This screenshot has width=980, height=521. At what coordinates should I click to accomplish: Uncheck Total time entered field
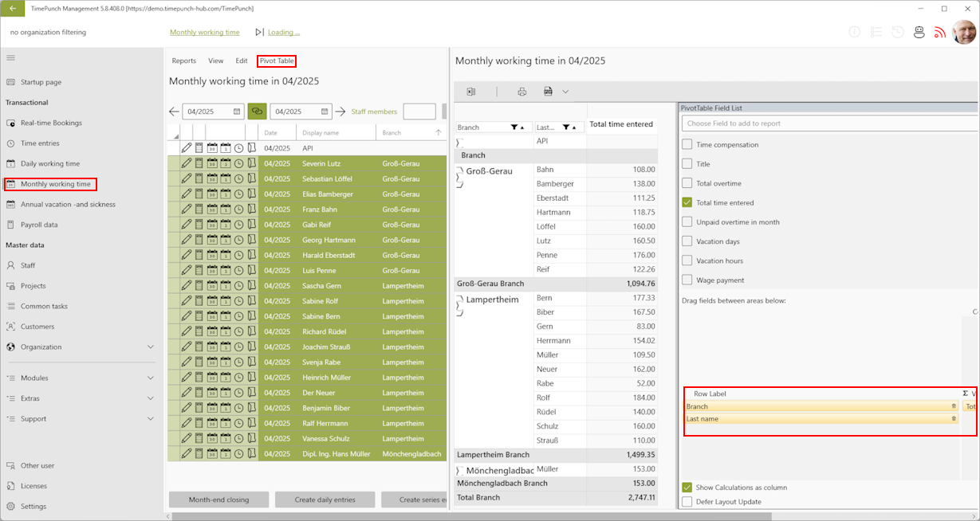[687, 202]
